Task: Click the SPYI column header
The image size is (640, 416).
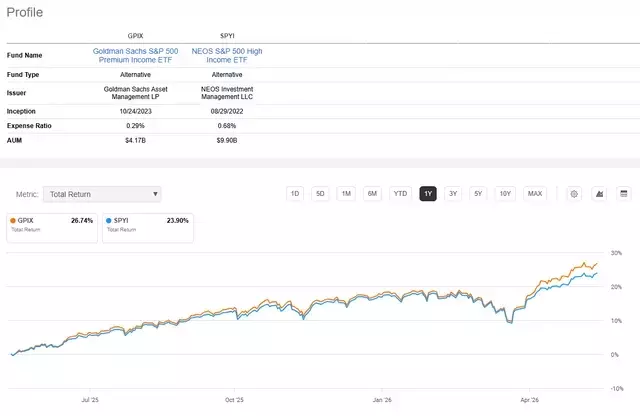Action: click(227, 36)
